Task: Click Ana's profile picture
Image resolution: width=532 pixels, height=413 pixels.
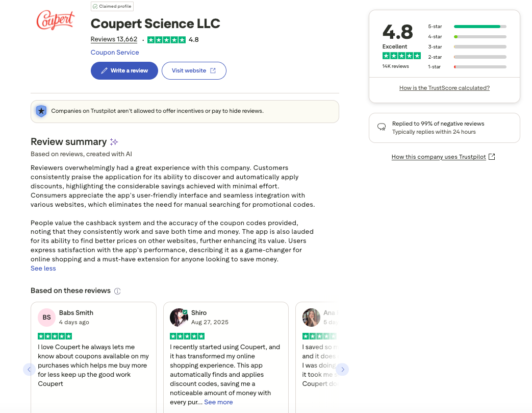Action: [x=311, y=317]
